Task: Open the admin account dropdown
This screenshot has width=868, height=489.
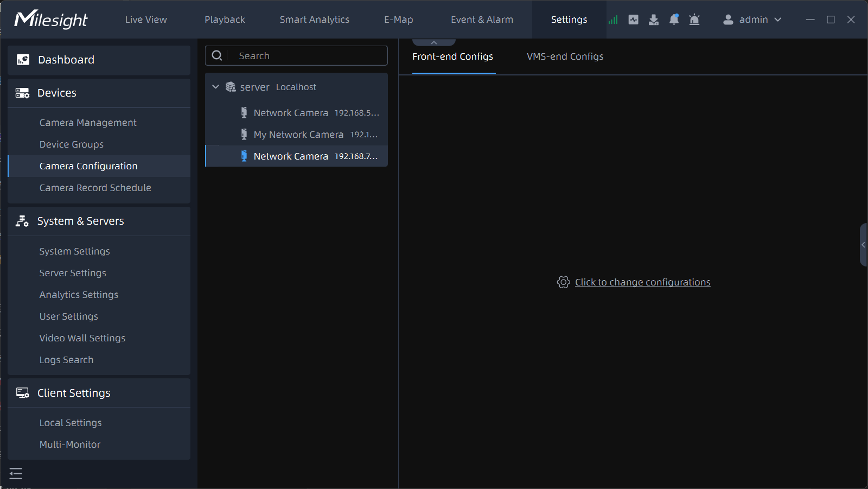Action: 753,20
